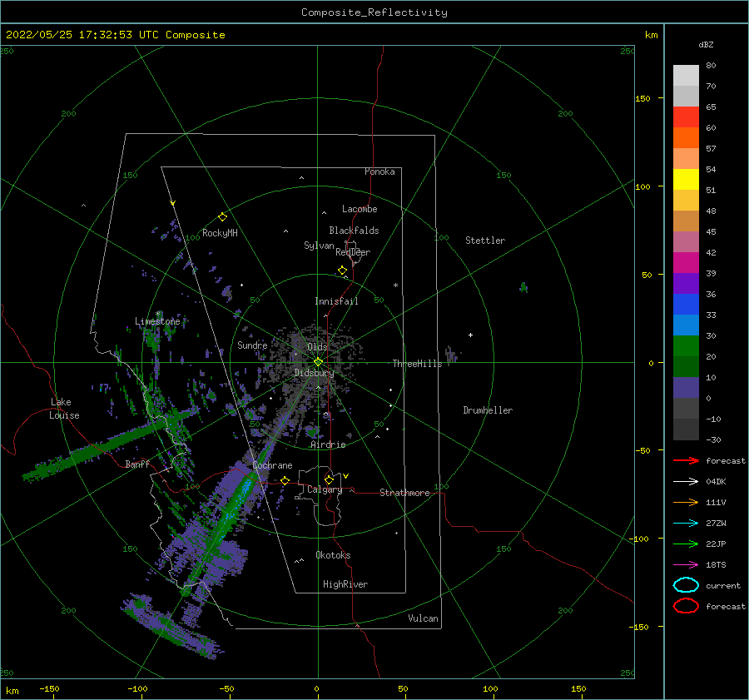
Task: Click the 22JP legend label
Action: click(x=716, y=544)
